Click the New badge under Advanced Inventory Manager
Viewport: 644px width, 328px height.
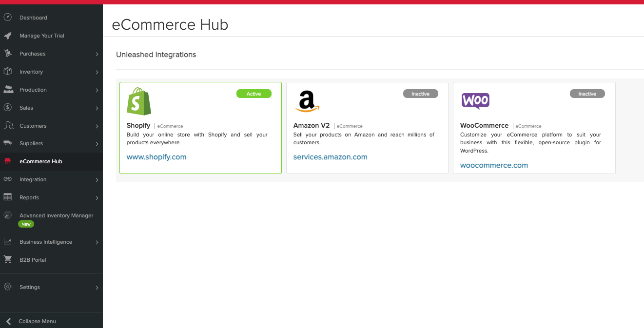point(26,224)
